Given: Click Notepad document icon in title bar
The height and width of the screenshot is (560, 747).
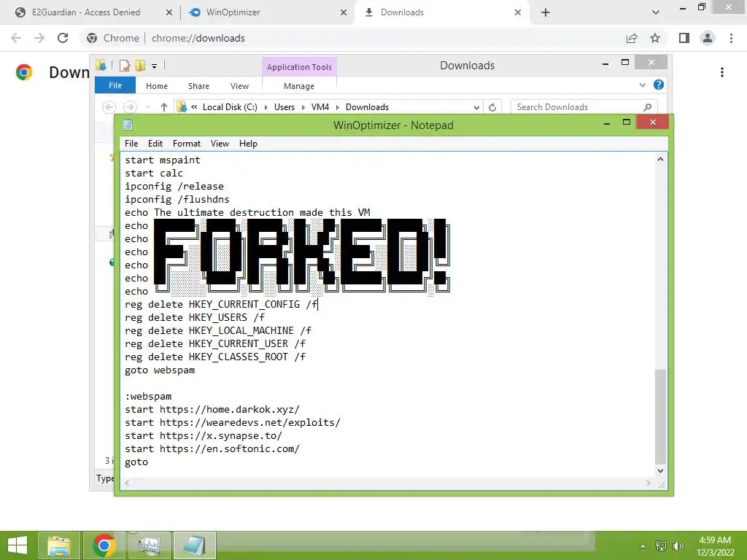Looking at the screenshot, I should 128,125.
